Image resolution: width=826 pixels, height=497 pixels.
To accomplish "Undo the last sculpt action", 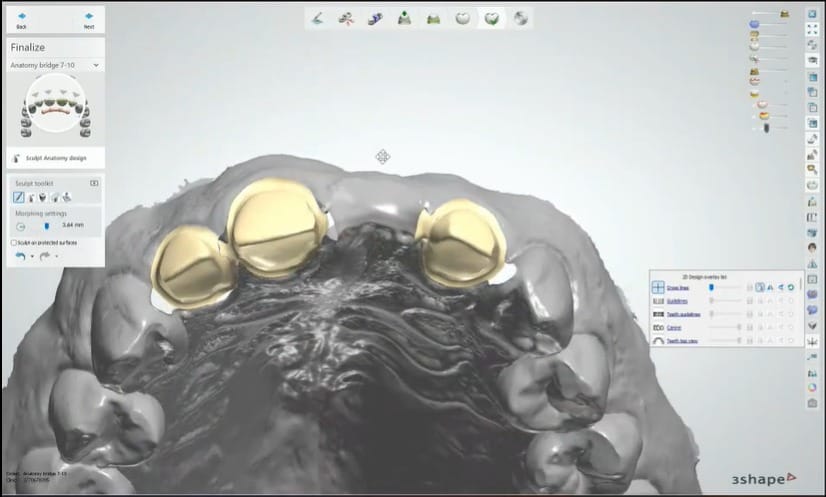I will click(21, 256).
